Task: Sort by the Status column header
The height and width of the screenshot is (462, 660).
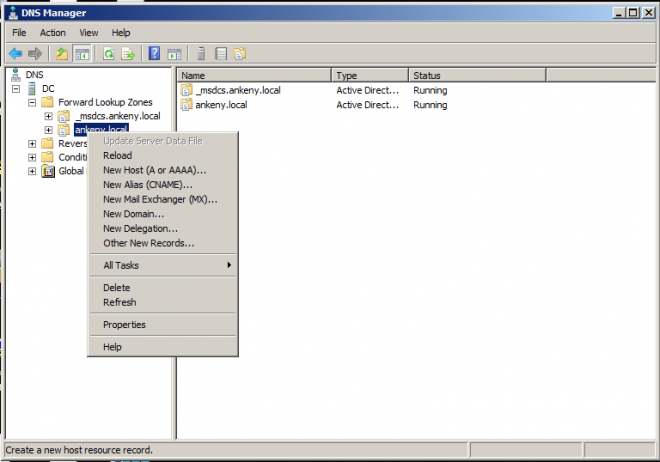Action: coord(477,76)
